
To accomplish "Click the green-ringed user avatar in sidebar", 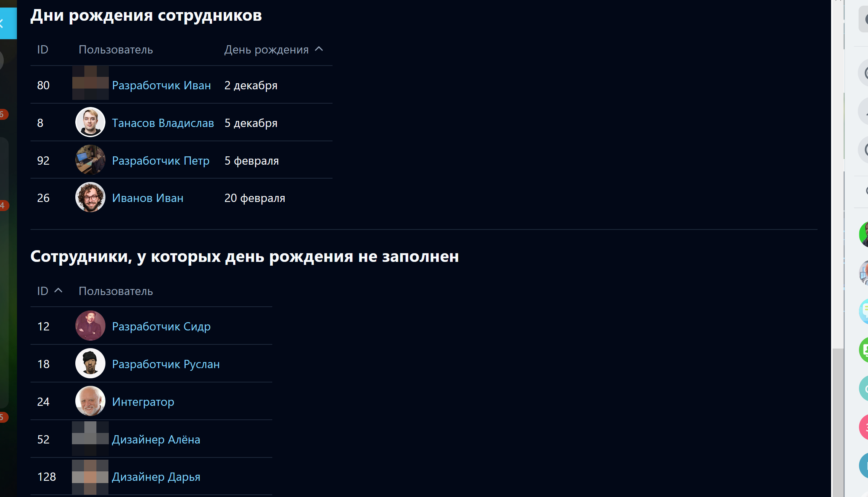I will tap(864, 234).
